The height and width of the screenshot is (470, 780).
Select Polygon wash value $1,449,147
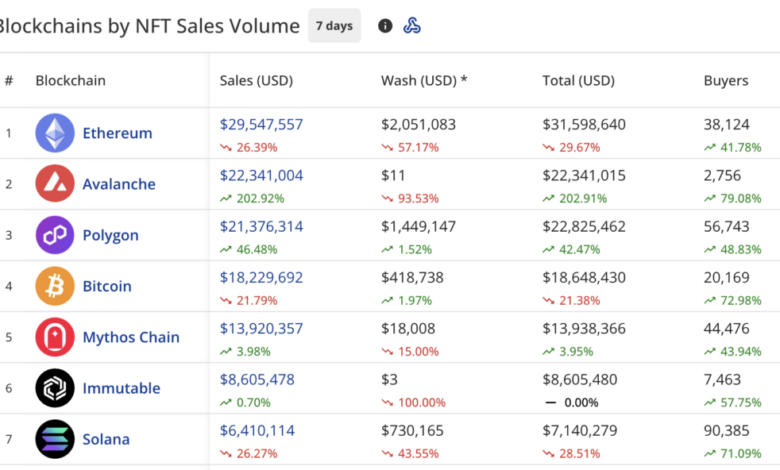418,227
